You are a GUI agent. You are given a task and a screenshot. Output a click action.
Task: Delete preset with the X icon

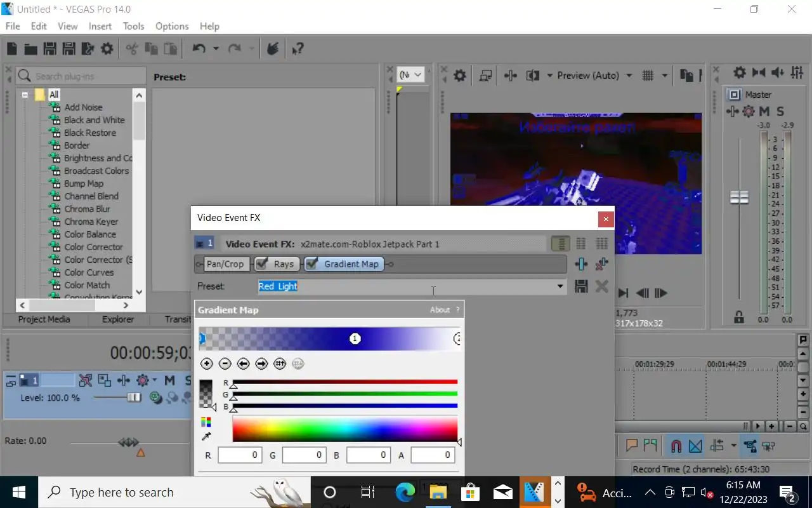click(x=602, y=286)
